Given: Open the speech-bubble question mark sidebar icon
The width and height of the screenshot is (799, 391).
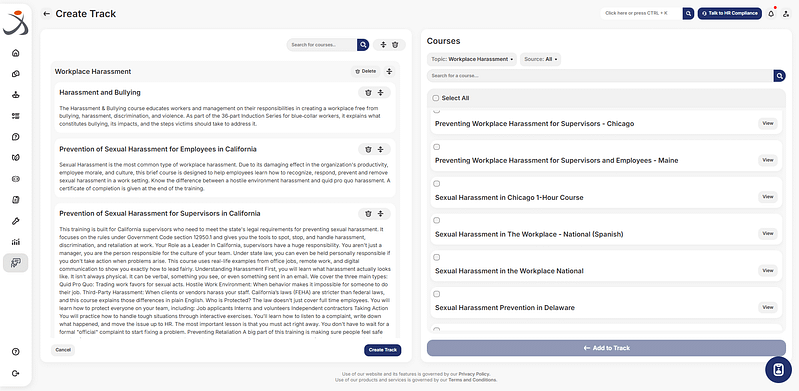Looking at the screenshot, I should (15, 137).
